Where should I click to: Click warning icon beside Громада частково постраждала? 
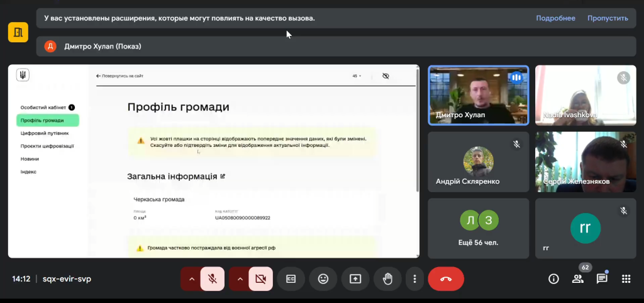point(140,248)
